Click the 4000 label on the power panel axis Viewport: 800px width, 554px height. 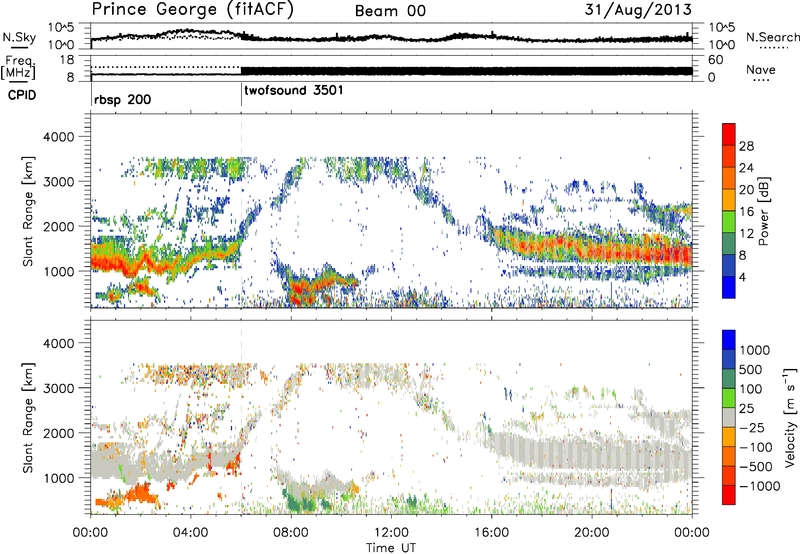tap(58, 137)
